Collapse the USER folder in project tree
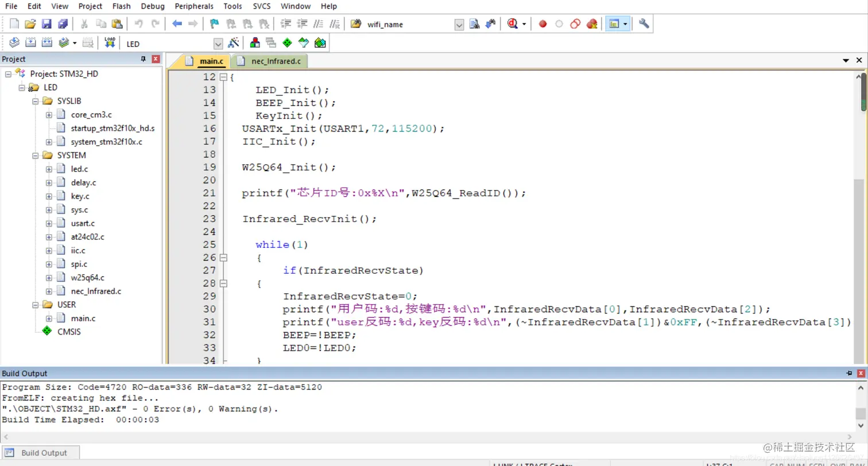 coord(36,305)
